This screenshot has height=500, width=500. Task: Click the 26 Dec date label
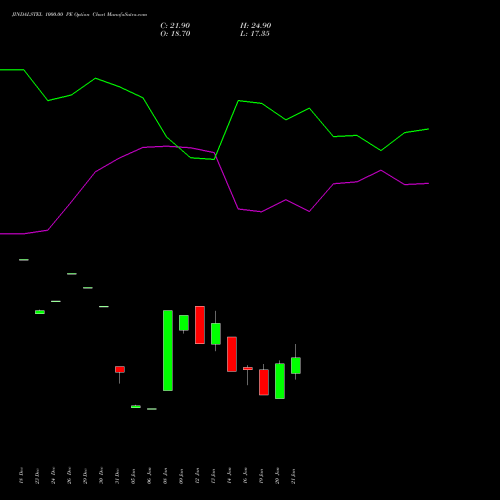69,476
